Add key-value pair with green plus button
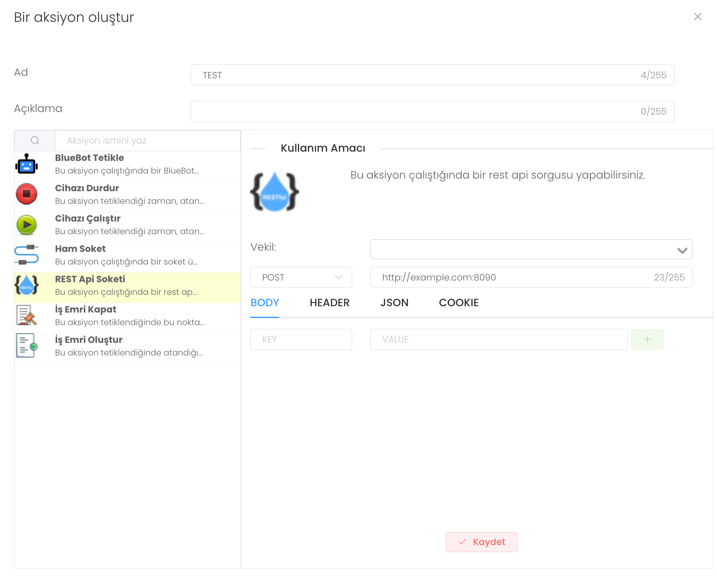 (x=647, y=339)
